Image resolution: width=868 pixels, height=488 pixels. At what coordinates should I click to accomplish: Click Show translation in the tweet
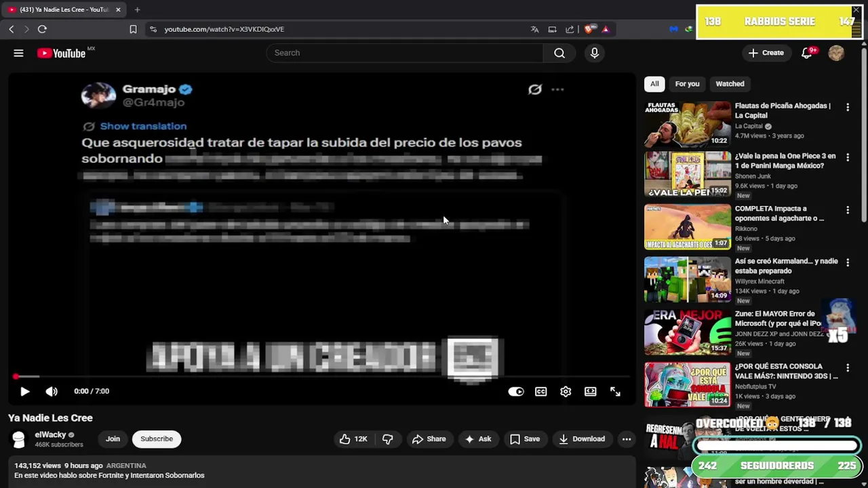coord(143,126)
